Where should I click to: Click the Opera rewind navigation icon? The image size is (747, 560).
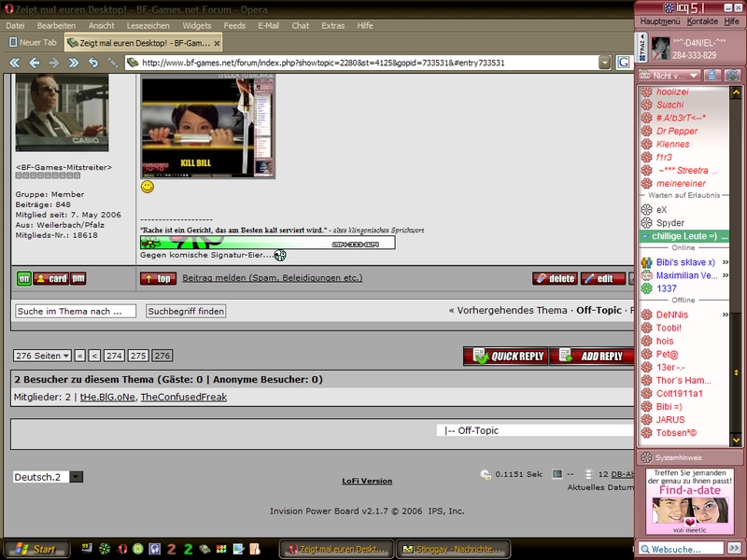click(x=15, y=63)
